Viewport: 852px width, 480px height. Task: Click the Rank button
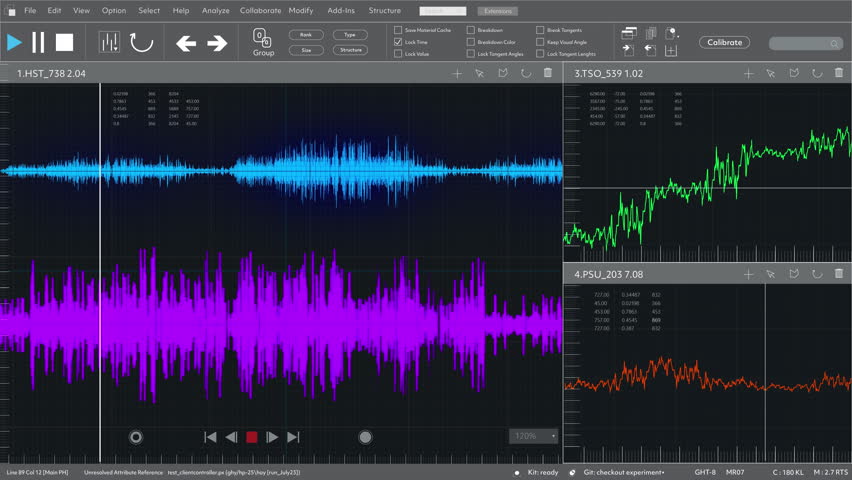click(x=306, y=35)
